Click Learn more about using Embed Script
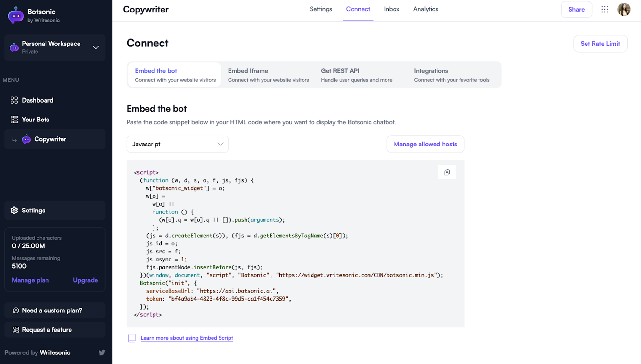 click(x=187, y=338)
